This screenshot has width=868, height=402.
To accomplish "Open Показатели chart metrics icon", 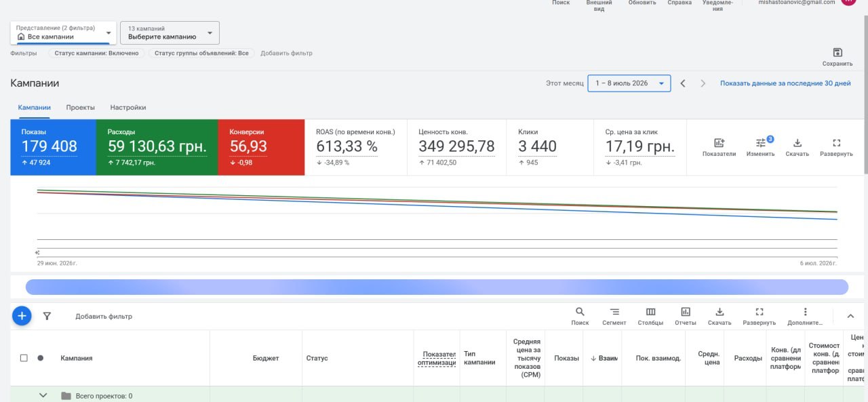I will point(719,143).
